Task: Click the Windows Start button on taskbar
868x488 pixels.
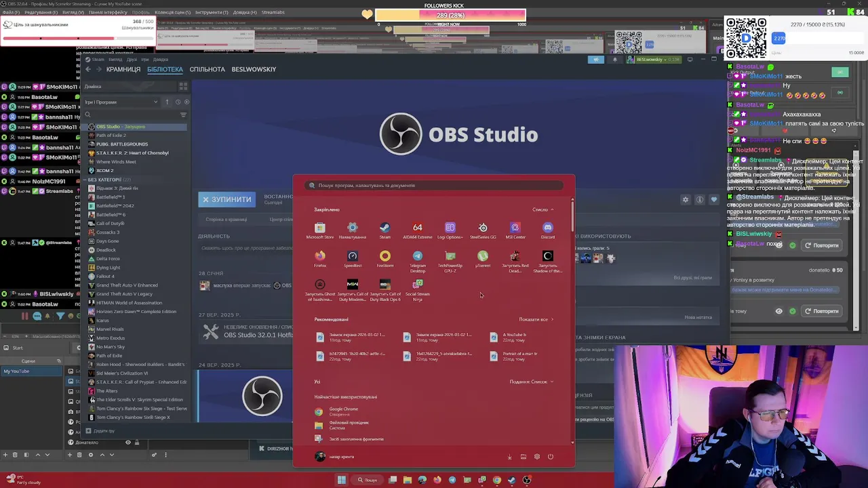Action: pos(342,480)
